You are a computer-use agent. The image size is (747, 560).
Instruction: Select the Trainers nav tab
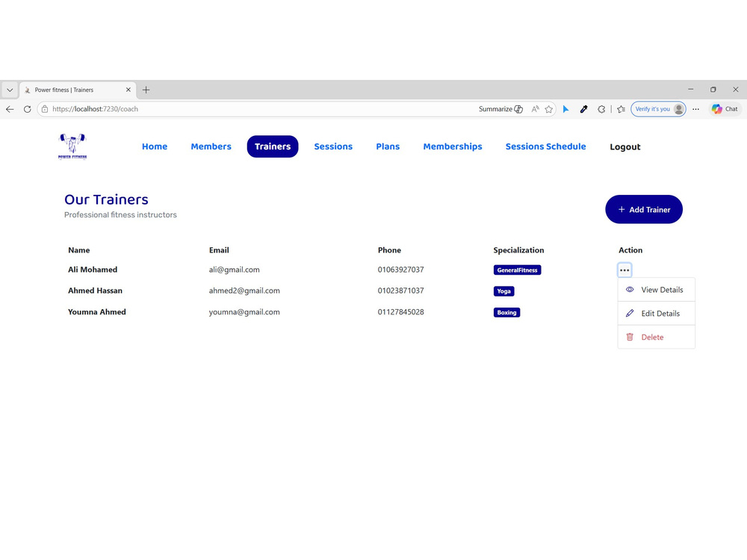273,146
